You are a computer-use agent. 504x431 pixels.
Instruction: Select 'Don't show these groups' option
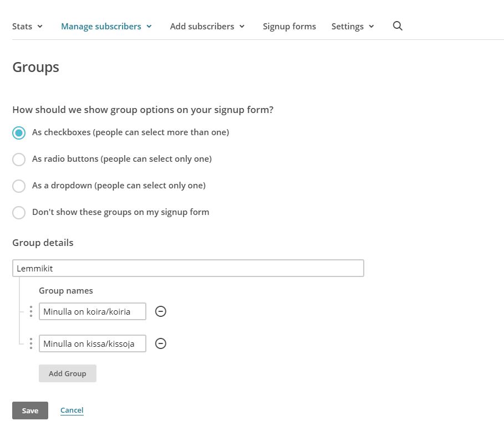(19, 213)
